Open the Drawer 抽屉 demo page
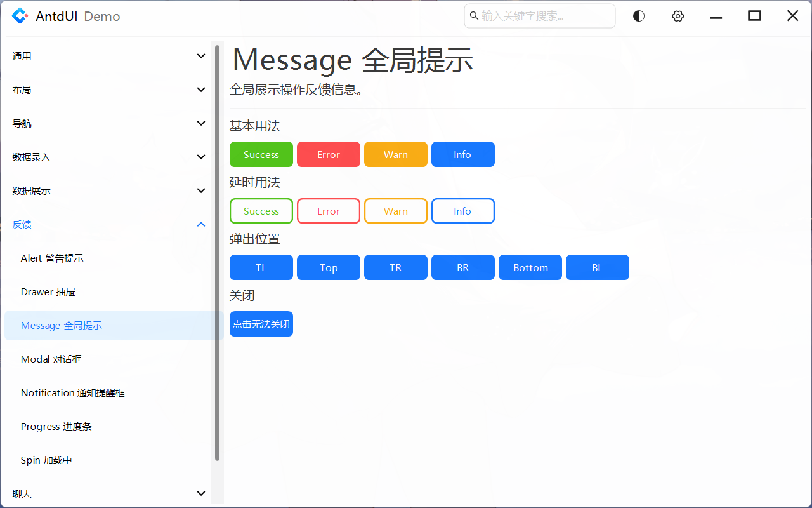The image size is (812, 508). tap(48, 291)
